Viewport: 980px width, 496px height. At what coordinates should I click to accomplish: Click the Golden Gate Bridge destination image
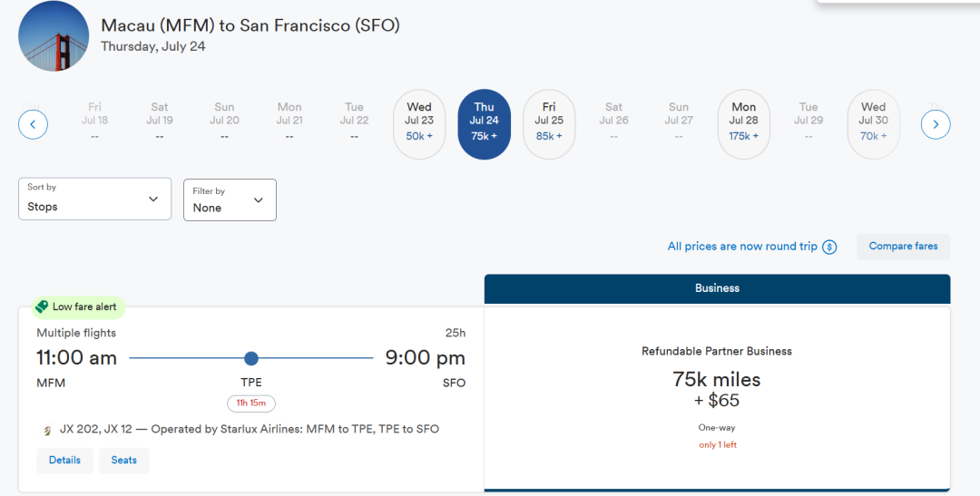54,36
